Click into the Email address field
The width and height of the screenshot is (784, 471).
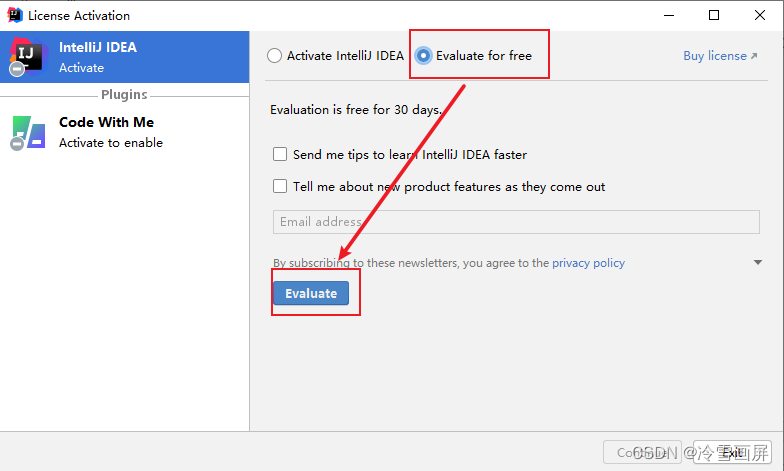click(516, 222)
